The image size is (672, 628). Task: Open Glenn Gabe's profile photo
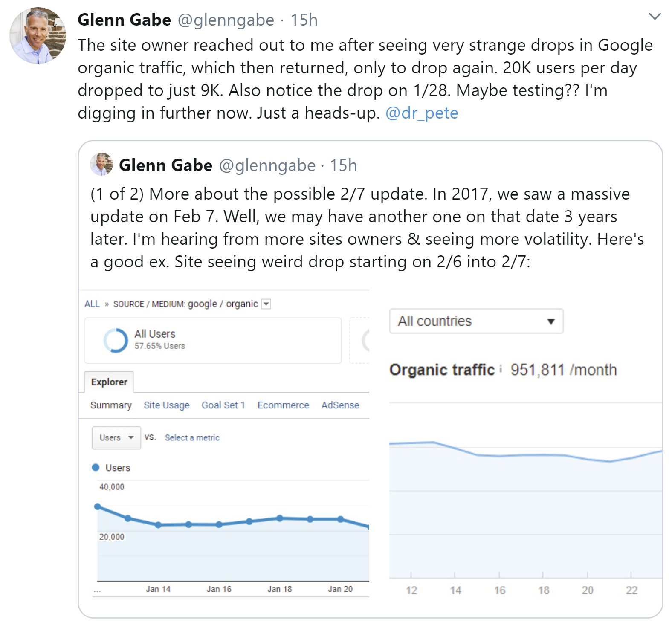click(38, 36)
